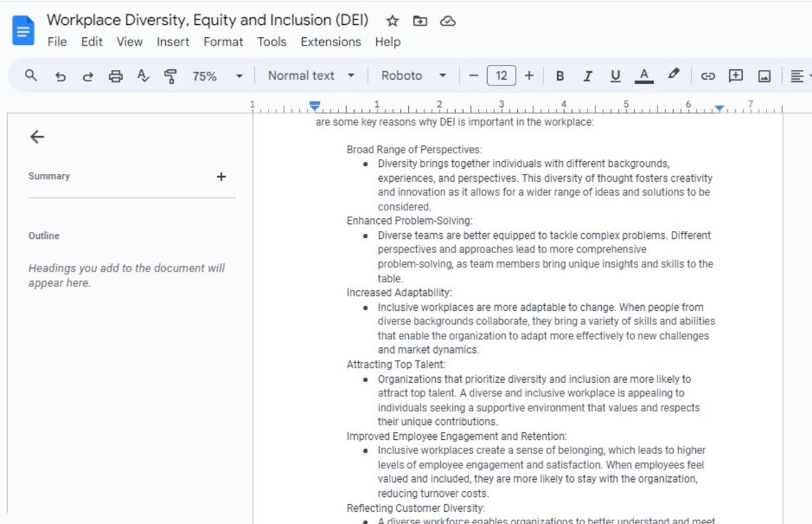812x524 pixels.
Task: Add a document summary with the plus button
Action: [x=222, y=176]
